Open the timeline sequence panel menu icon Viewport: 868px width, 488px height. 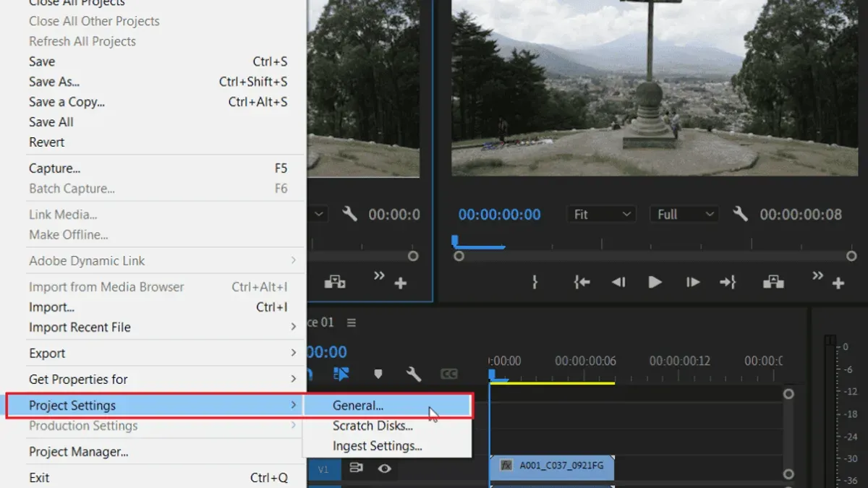pyautogui.click(x=352, y=322)
